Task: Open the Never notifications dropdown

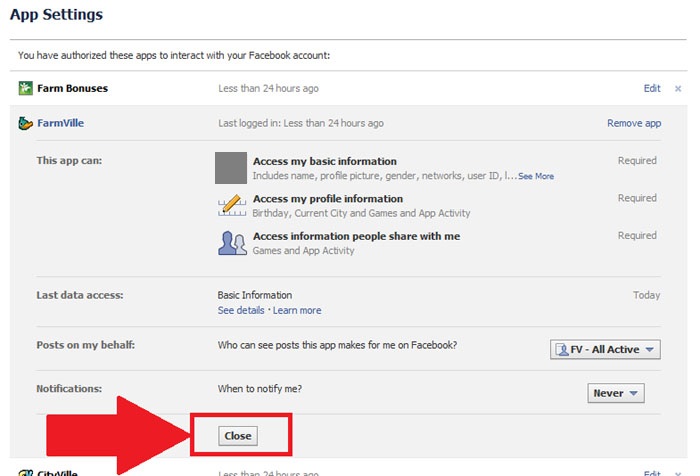Action: pos(616,393)
